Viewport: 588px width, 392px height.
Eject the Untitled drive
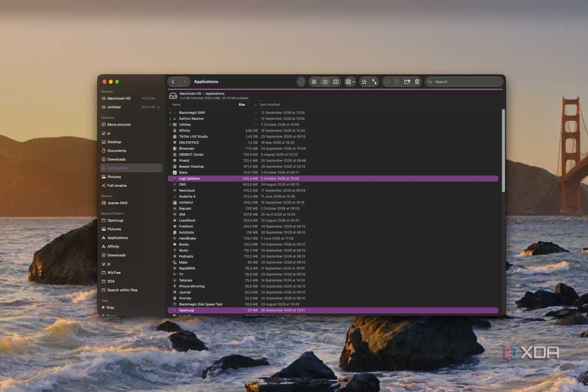click(x=158, y=107)
